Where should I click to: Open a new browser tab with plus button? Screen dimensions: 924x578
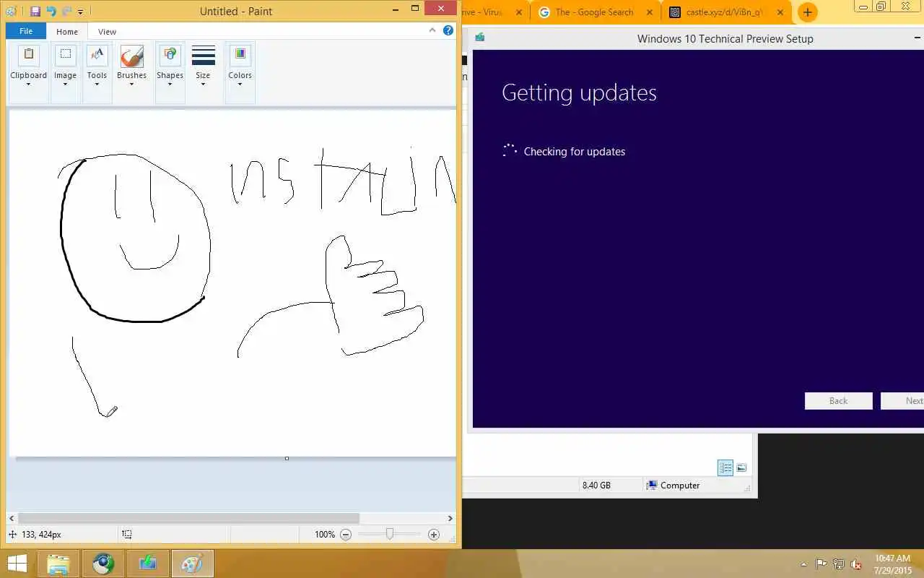pos(807,12)
